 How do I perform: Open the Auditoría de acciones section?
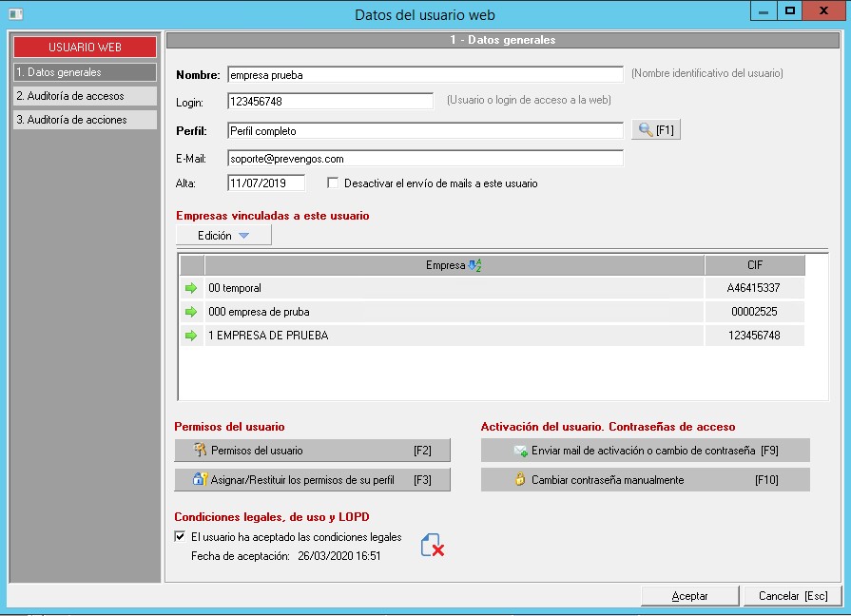[x=85, y=120]
